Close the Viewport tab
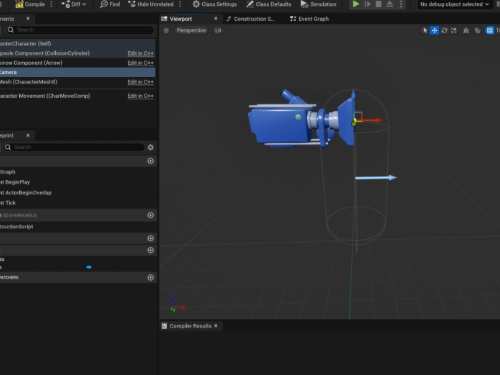 216,19
